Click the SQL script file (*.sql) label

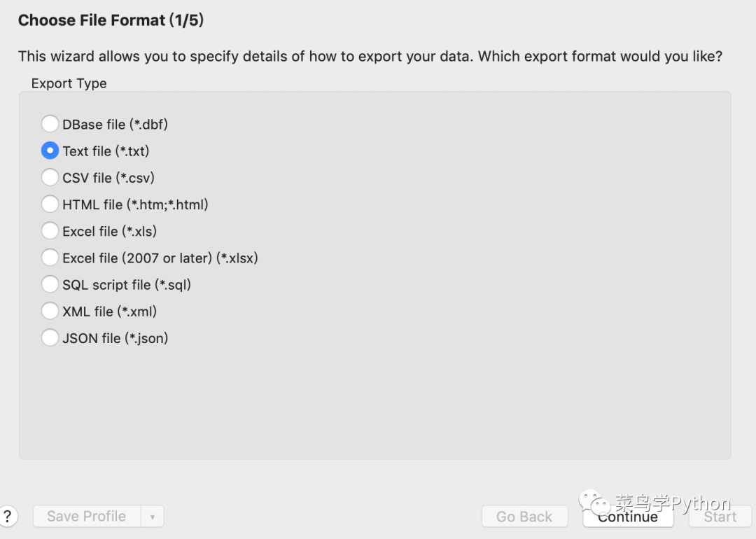127,285
